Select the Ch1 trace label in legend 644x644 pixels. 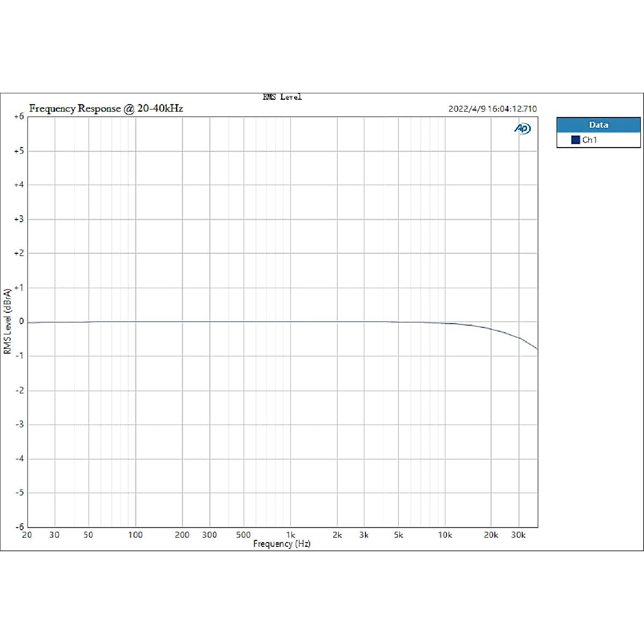tap(589, 140)
